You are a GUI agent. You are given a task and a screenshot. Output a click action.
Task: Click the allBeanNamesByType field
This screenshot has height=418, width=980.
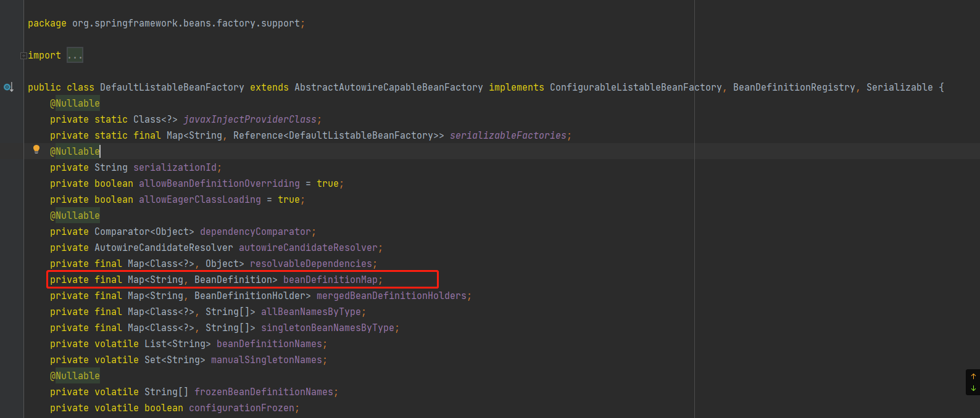(x=311, y=312)
